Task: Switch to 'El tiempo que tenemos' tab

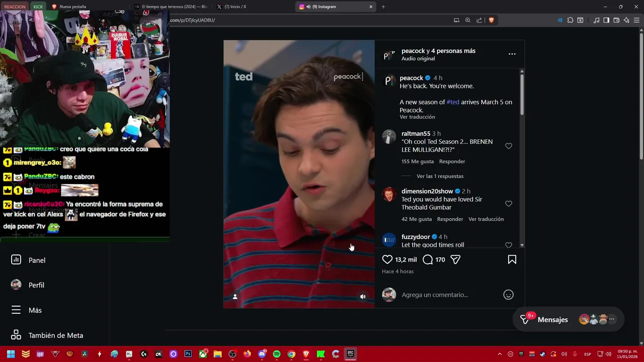Action: coord(171,7)
